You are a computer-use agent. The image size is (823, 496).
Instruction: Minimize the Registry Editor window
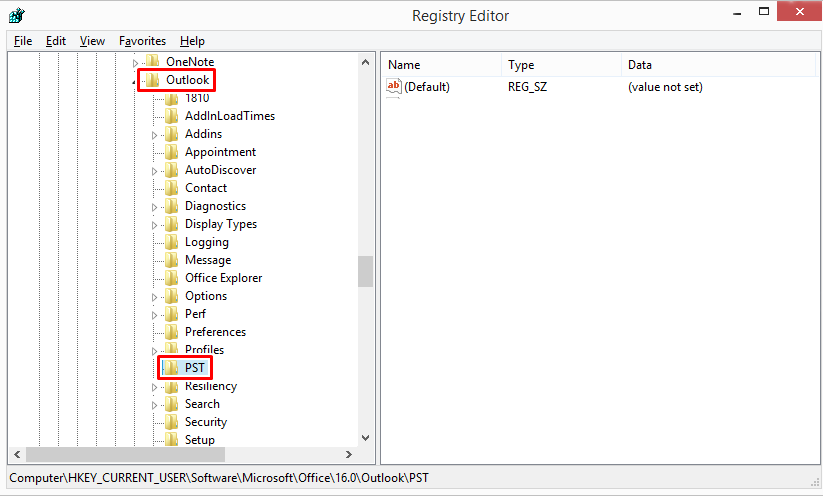737,13
